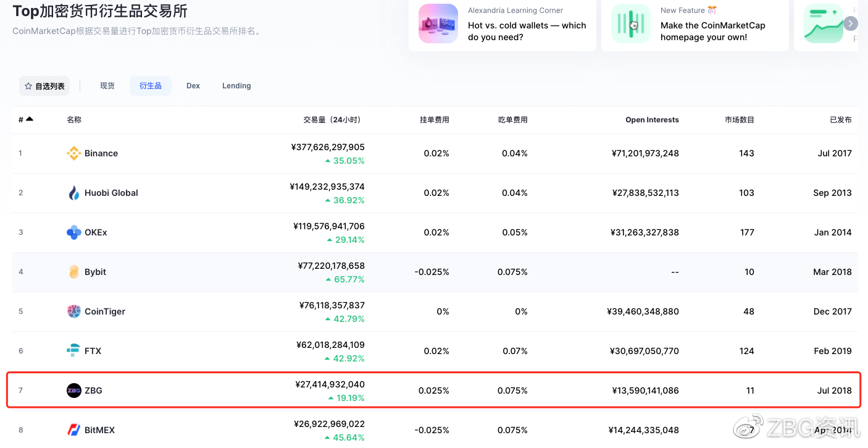The image size is (868, 448).
Task: Open the New Feature card thumbnail image
Action: [631, 23]
